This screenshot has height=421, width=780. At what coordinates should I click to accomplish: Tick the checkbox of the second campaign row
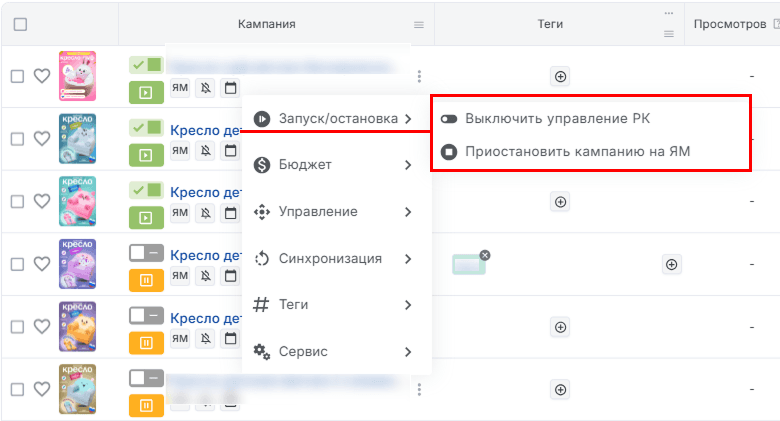tap(17, 139)
